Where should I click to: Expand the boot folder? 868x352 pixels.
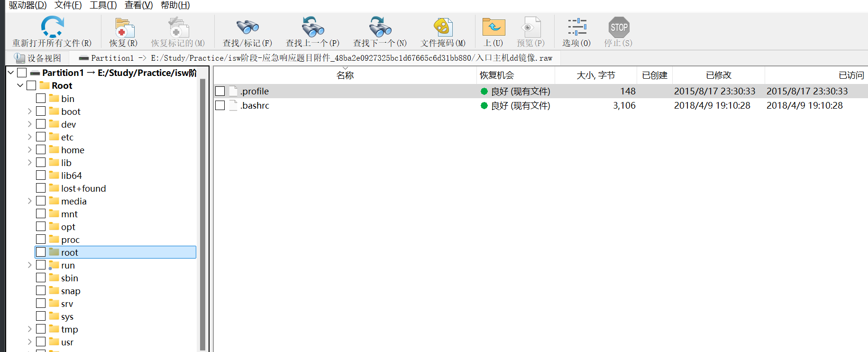[29, 111]
